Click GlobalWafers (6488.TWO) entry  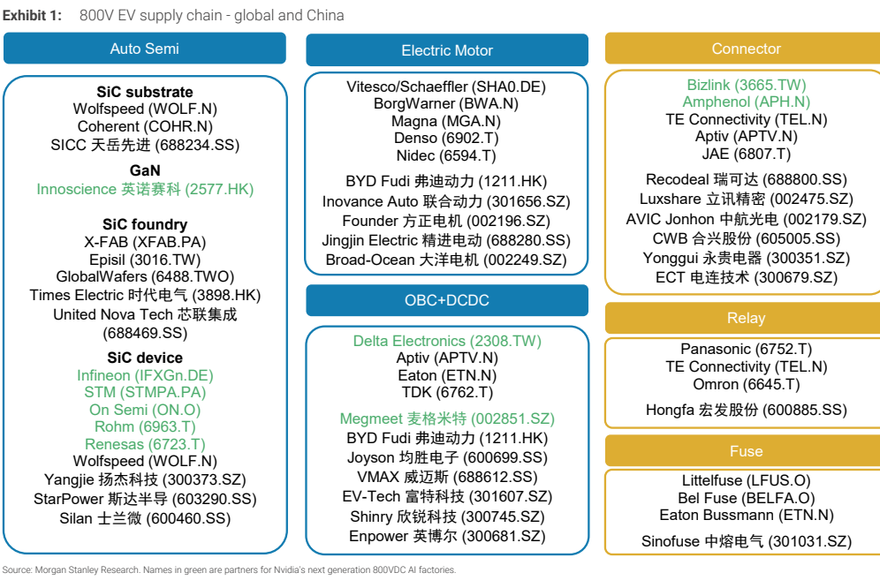145,276
